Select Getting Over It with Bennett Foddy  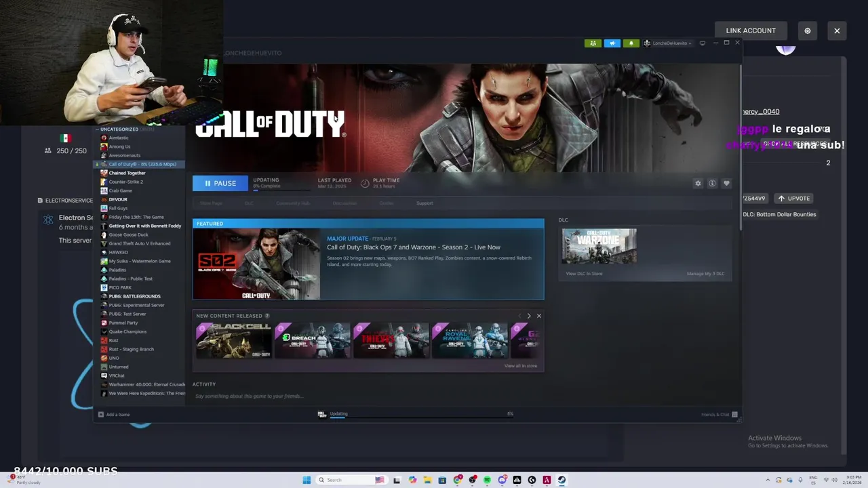(x=144, y=226)
